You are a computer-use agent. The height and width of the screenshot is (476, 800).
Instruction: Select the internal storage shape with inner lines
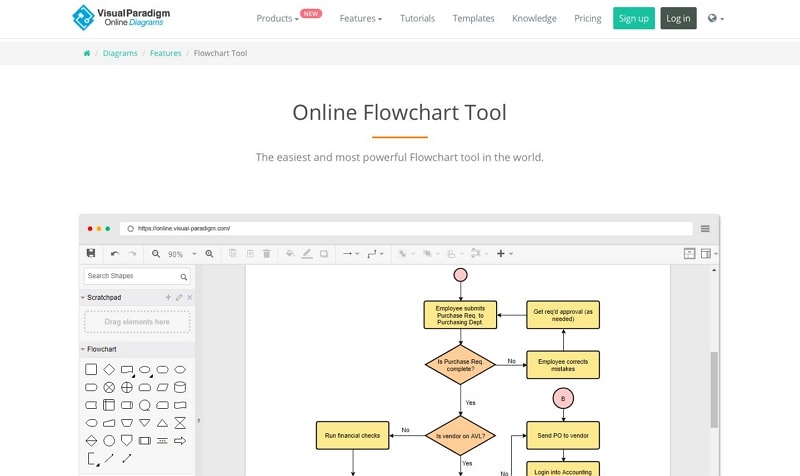pyautogui.click(x=109, y=405)
